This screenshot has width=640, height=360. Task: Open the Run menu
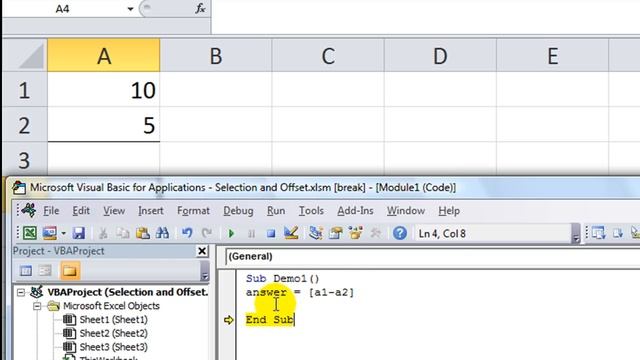276,211
